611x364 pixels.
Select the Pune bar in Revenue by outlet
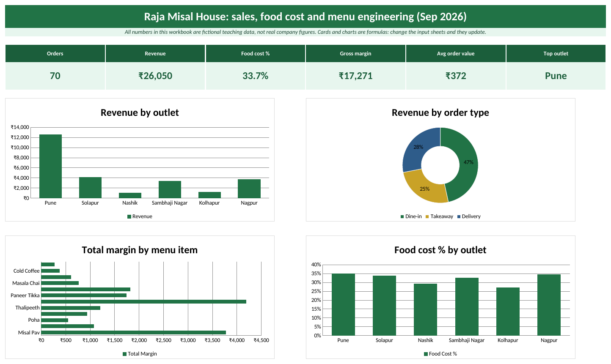(x=50, y=166)
